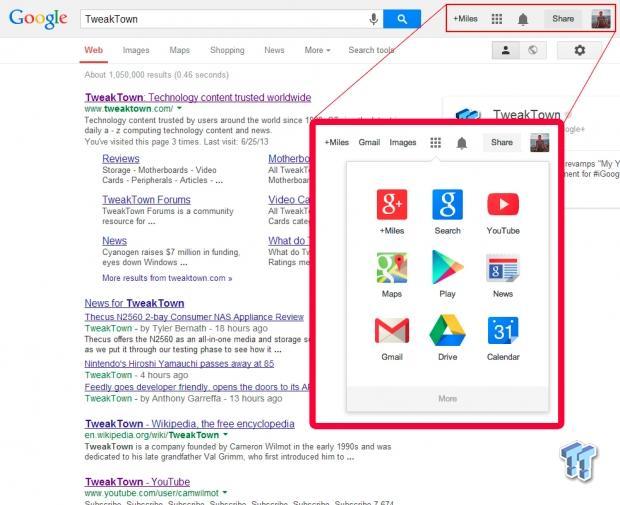Open TweakTown: Technology content trusted worldwide result
620x505 pixels.
[x=198, y=97]
